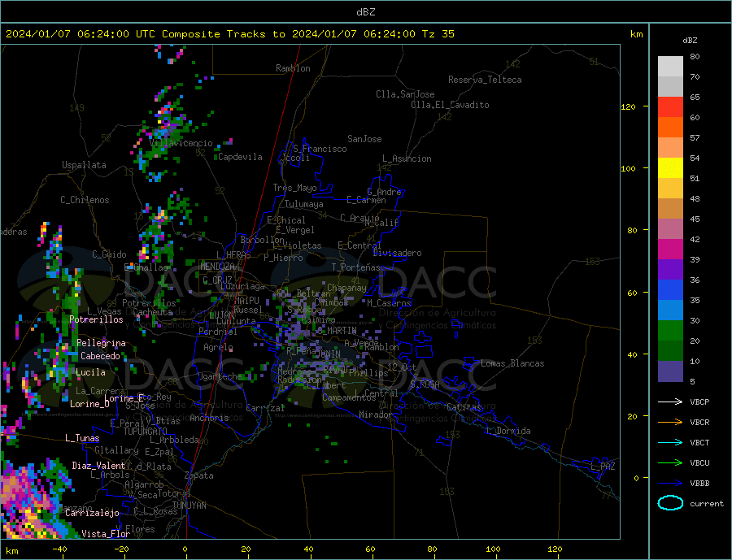
Task: Click the Agrelo place label
Action: click(218, 348)
